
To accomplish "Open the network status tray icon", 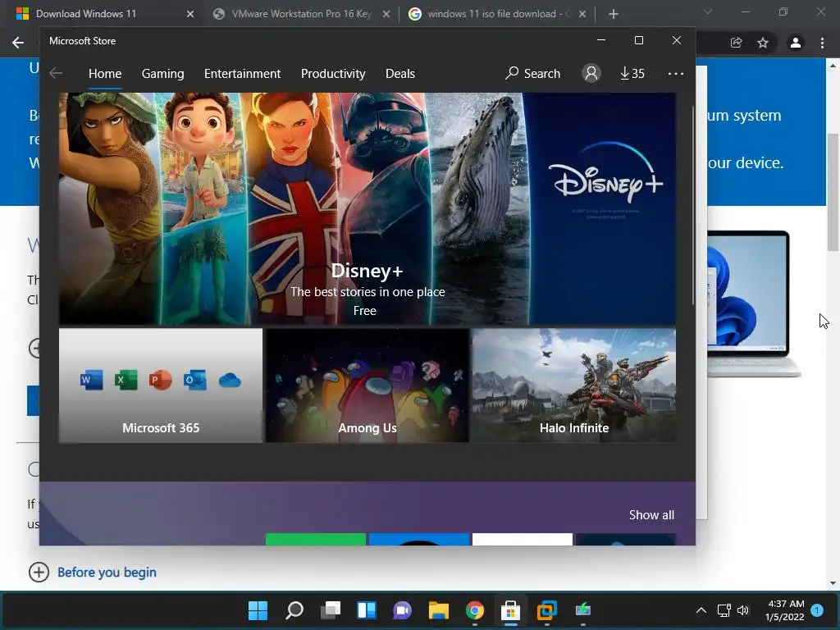I will (x=724, y=610).
